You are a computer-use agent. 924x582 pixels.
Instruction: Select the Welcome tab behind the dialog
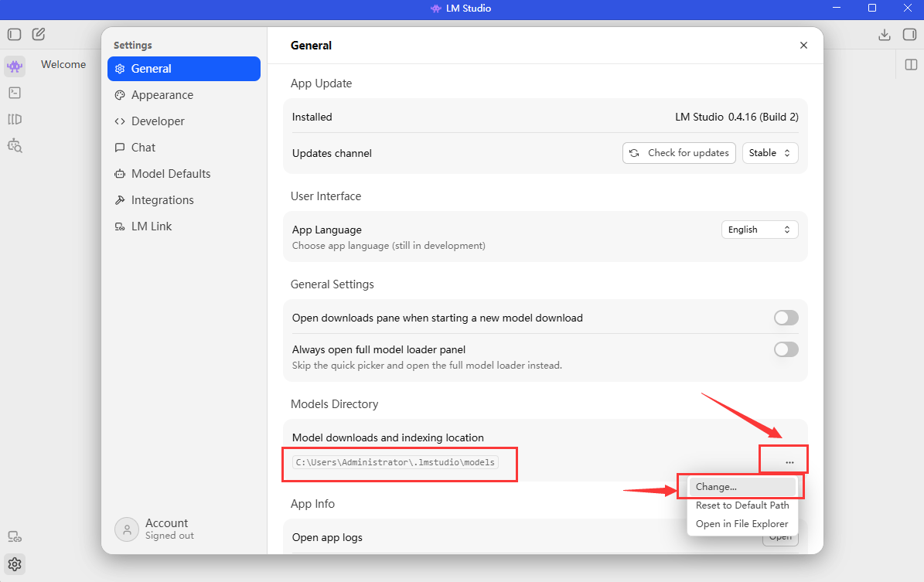tap(63, 64)
